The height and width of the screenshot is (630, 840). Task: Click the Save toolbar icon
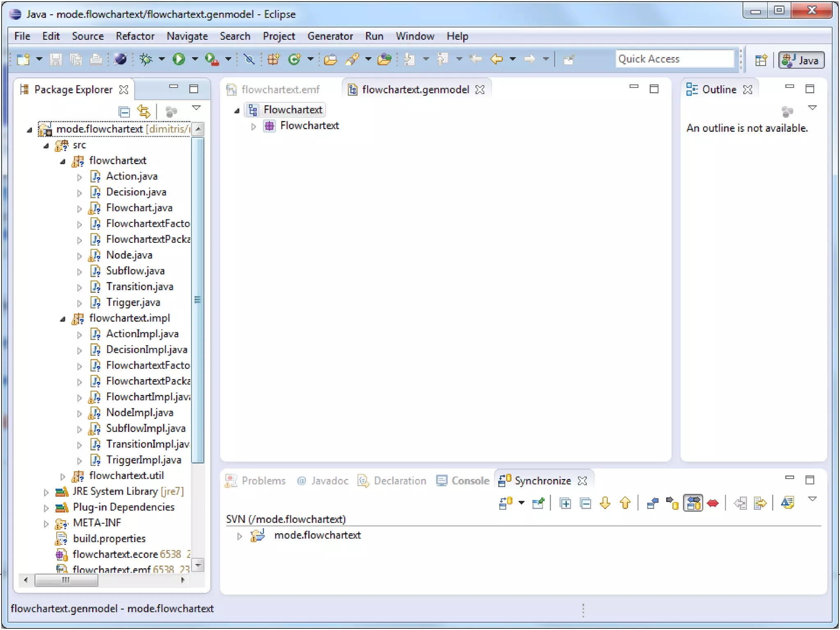point(56,59)
